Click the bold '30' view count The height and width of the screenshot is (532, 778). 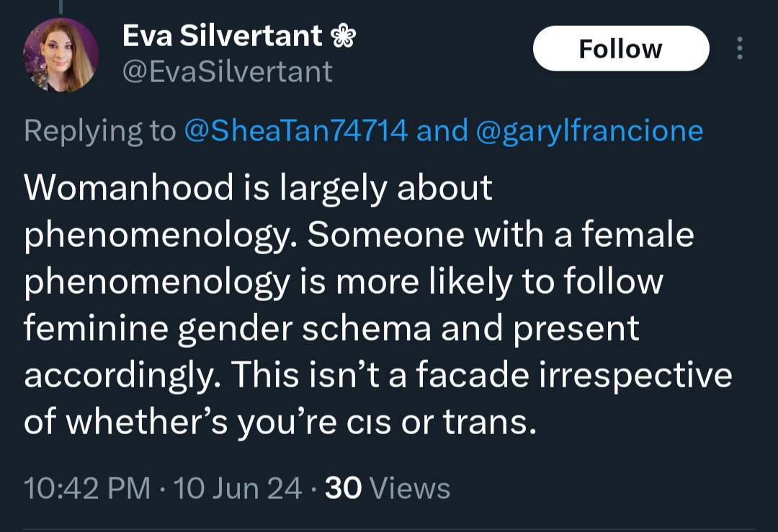[343, 488]
